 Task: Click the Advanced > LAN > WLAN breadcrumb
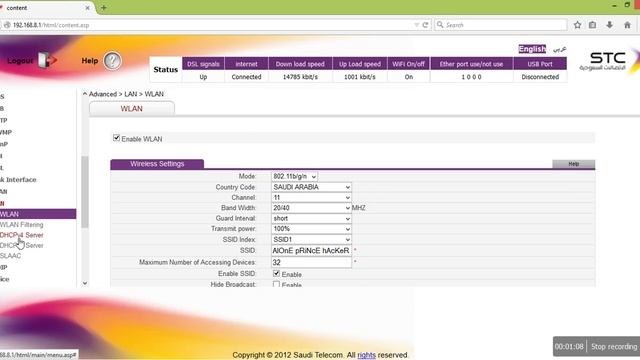pos(126,94)
